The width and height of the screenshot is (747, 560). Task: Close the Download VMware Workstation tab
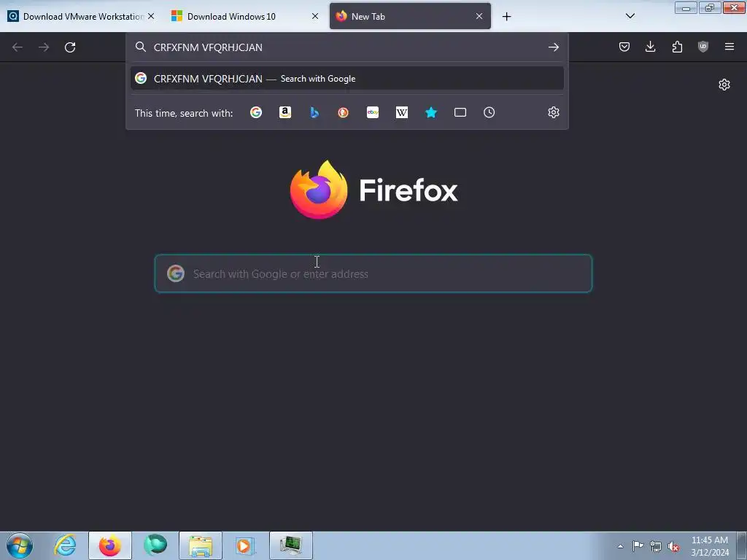point(150,16)
